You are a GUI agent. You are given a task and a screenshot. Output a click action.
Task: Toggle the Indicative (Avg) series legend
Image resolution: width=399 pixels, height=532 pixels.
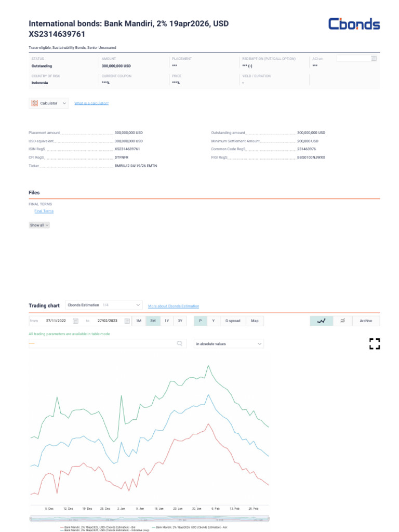[x=104, y=530]
